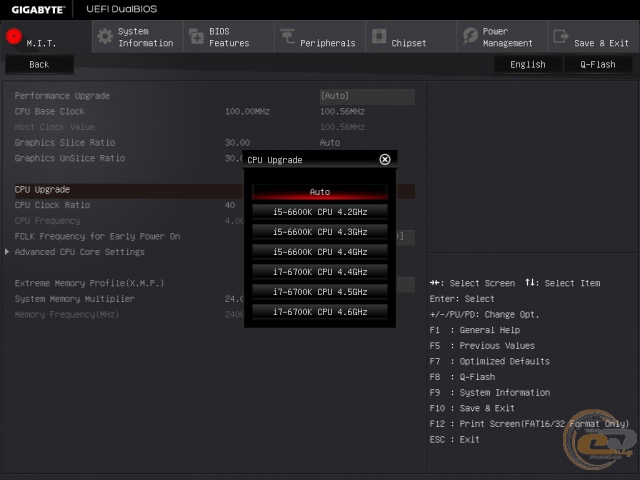Choose i7-6700K CPU 4.6GHz preset
The height and width of the screenshot is (480, 640).
point(319,312)
